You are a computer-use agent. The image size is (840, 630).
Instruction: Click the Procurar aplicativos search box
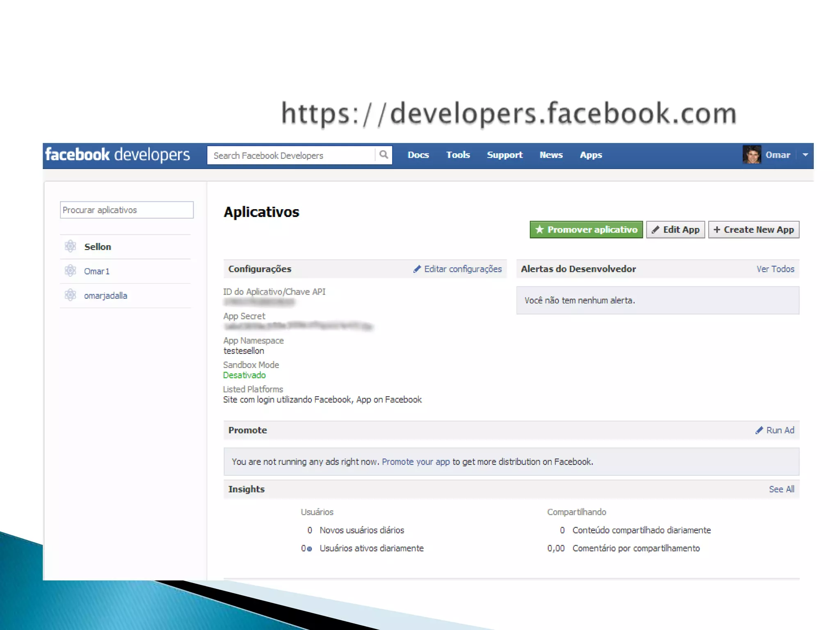(126, 210)
